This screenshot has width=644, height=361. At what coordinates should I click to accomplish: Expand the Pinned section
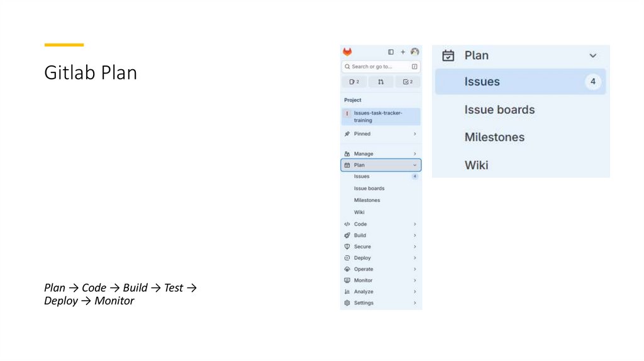pyautogui.click(x=380, y=134)
